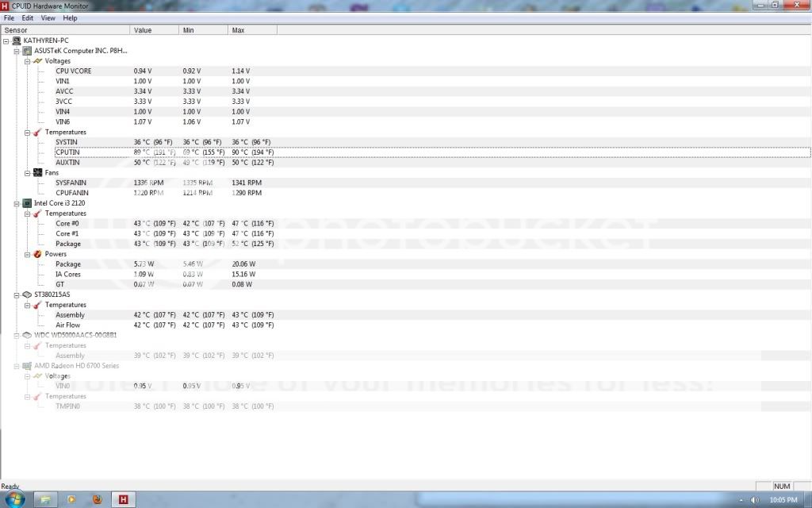812x508 pixels.
Task: Collapse the Temperatures group under ASUSTeK
Action: click(x=28, y=133)
